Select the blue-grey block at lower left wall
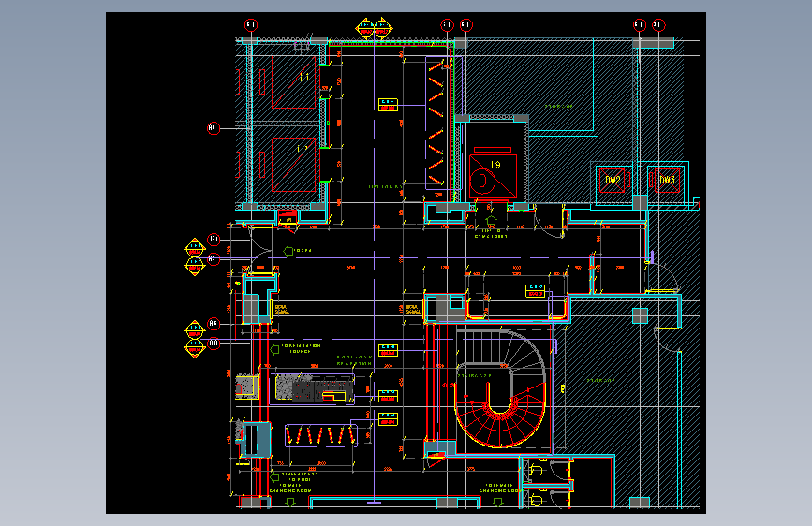The height and width of the screenshot is (526, 812). (257, 440)
